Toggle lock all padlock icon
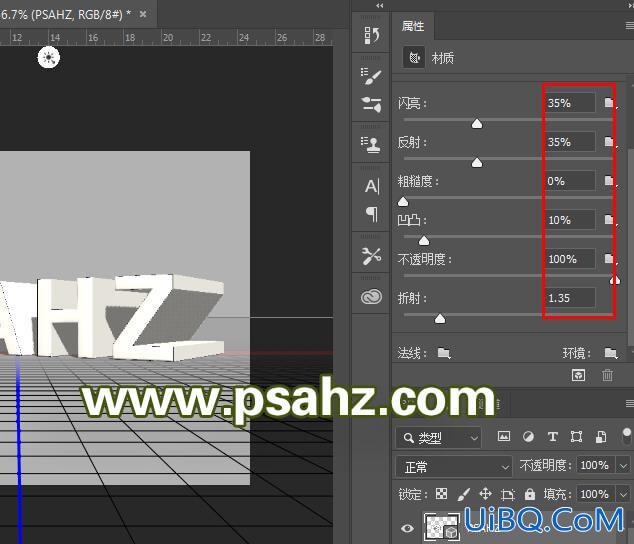This screenshot has height=544, width=634. (x=530, y=493)
